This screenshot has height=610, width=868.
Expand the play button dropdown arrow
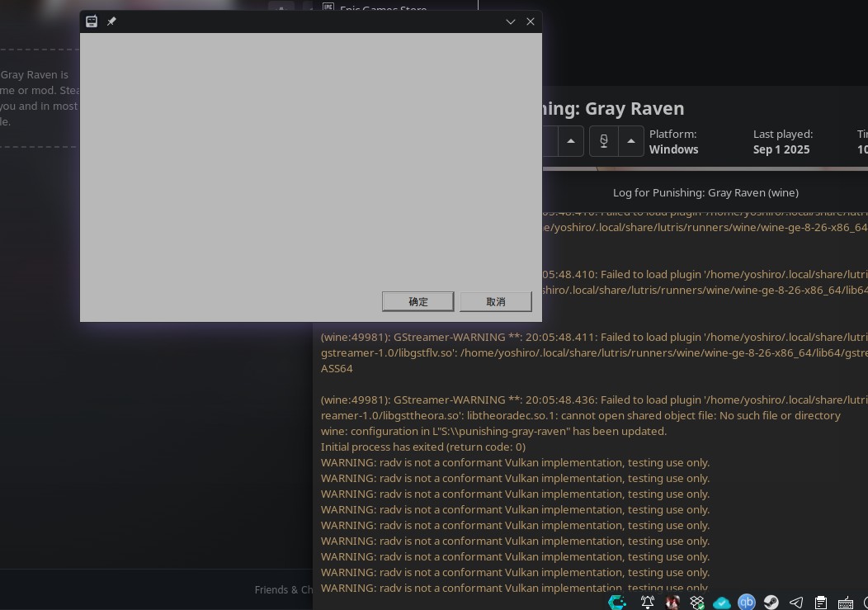571,141
